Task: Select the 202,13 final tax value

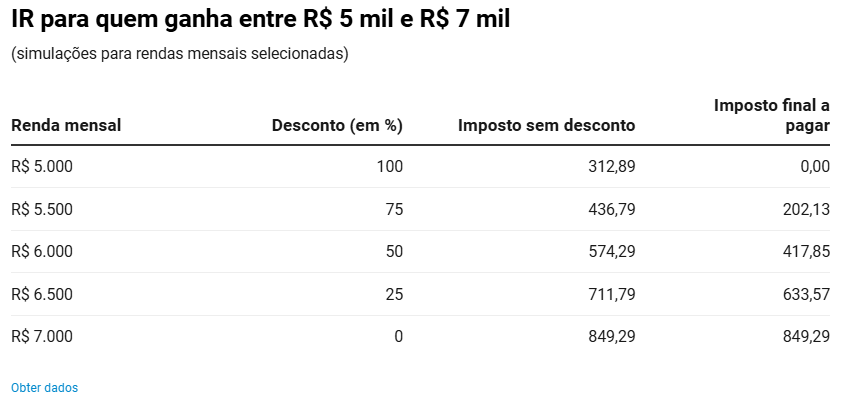Action: tap(806, 209)
